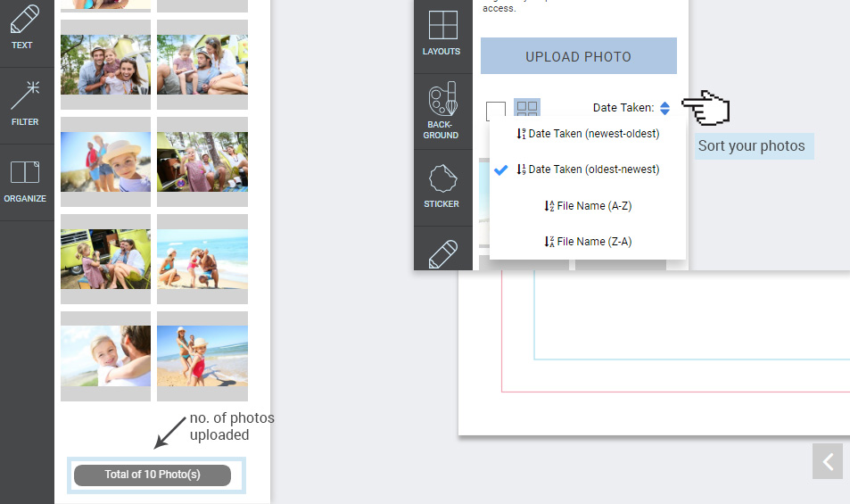The image size is (850, 504).
Task: Sort photos by File Name (A-Z)
Action: [588, 206]
